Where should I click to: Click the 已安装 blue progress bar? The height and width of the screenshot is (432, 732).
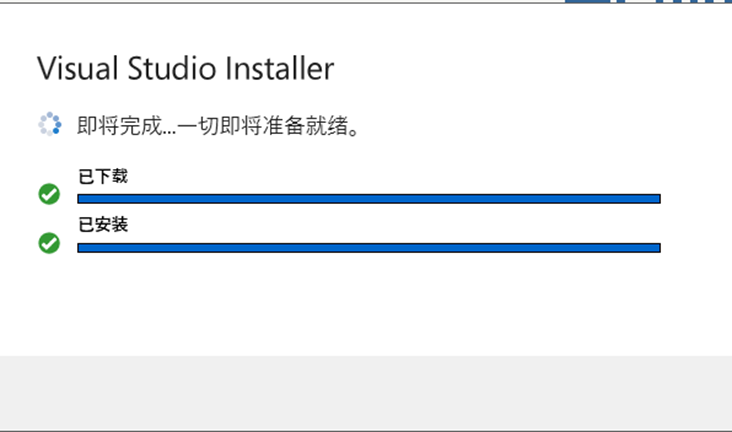[x=369, y=248]
